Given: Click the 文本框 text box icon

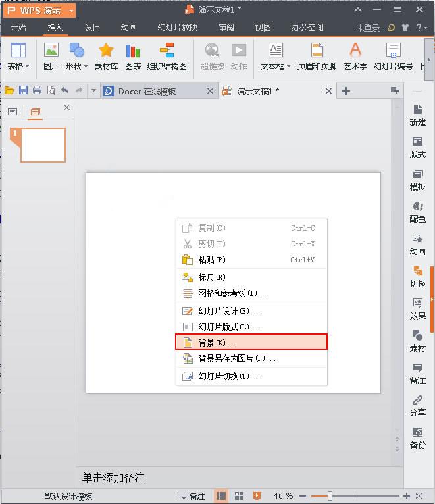Looking at the screenshot, I should click(x=276, y=51).
